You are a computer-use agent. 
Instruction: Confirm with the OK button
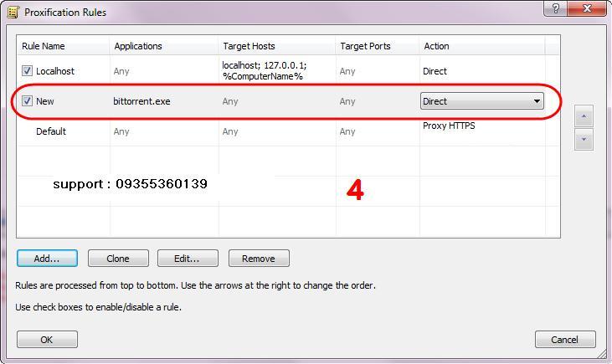47,340
